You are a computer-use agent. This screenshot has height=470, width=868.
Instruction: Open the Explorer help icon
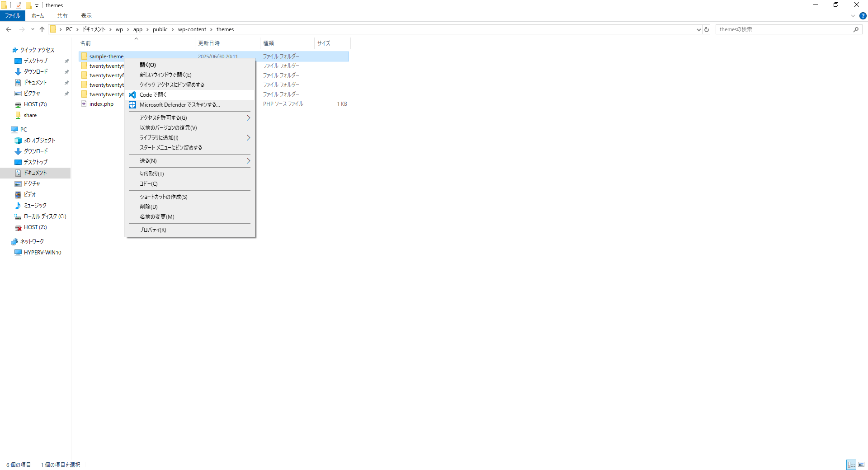tap(863, 16)
